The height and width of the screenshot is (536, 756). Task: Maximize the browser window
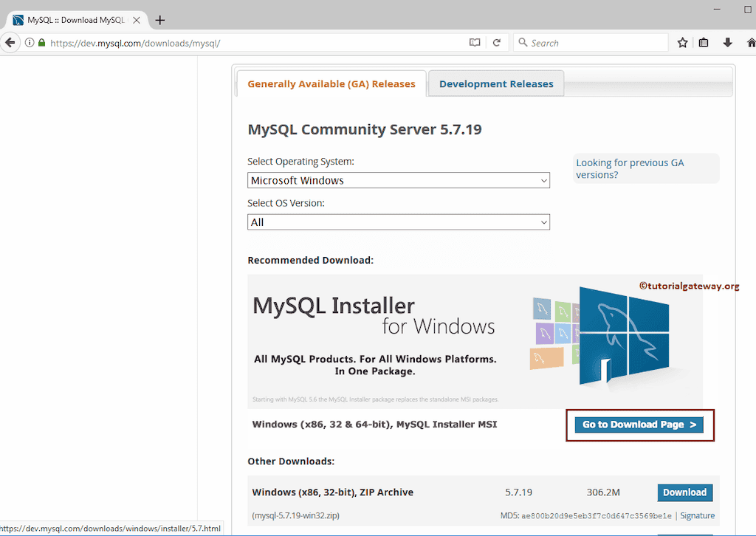[x=748, y=9]
